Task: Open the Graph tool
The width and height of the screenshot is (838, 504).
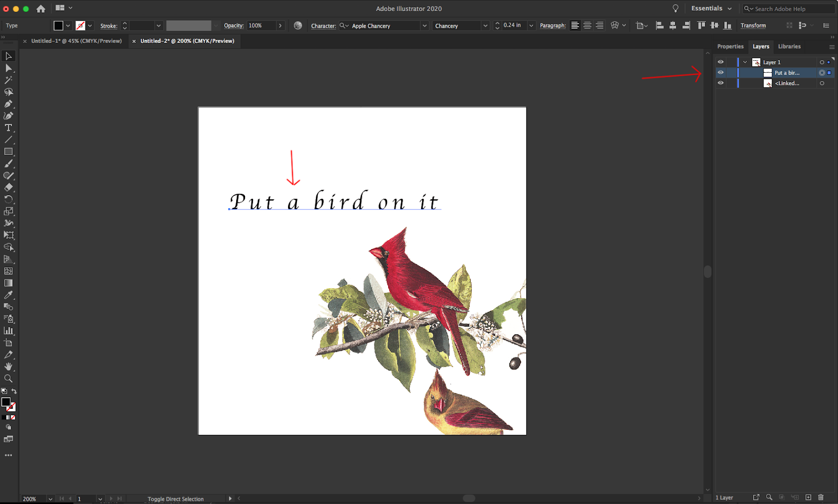Action: point(8,331)
